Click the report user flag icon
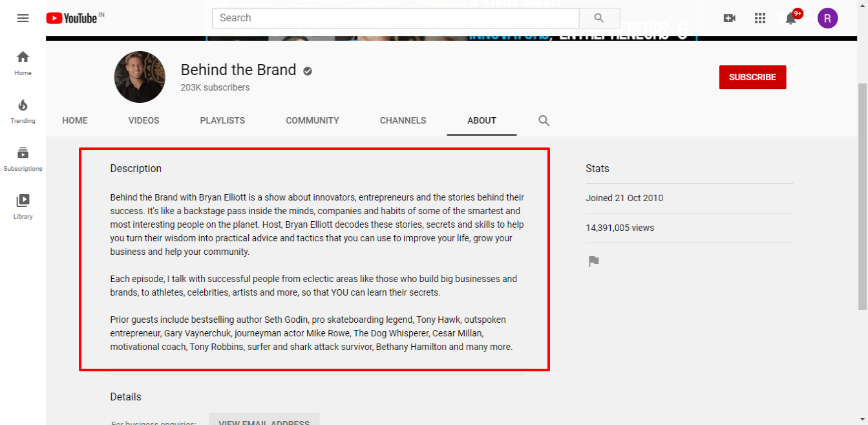 [x=593, y=261]
